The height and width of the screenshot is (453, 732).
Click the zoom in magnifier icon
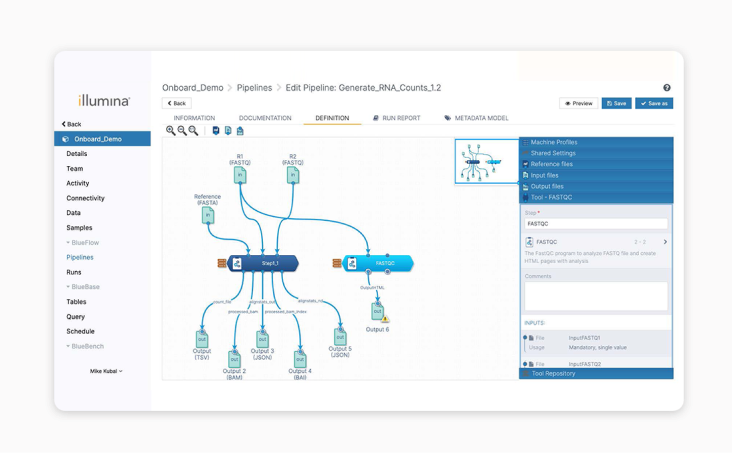click(x=171, y=131)
